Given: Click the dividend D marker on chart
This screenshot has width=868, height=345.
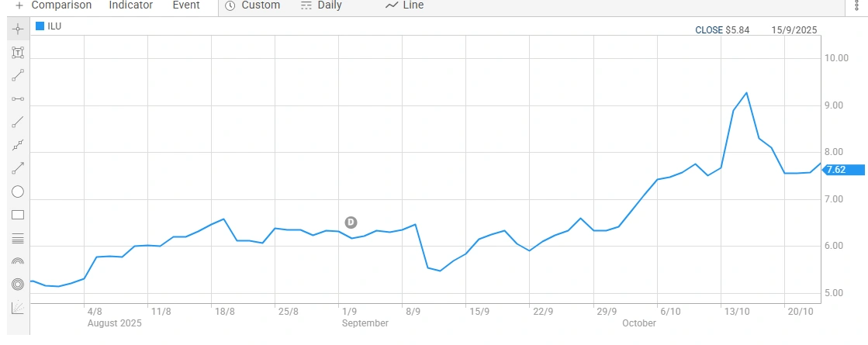Looking at the screenshot, I should 351,223.
